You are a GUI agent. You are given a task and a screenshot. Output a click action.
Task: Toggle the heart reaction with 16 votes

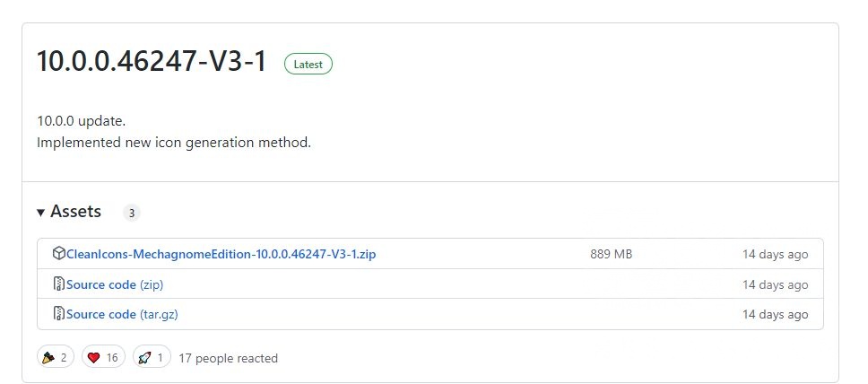103,358
